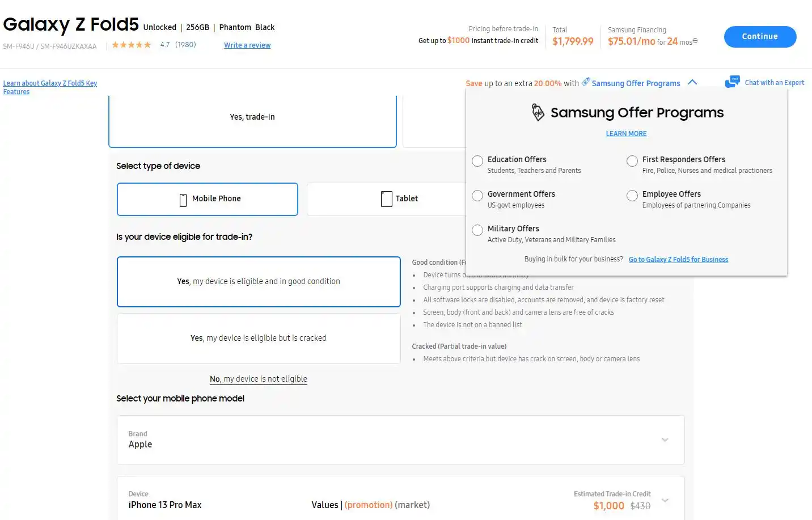Image resolution: width=812 pixels, height=520 pixels.
Task: Select 'eligible but is cracked' condition option
Action: (x=259, y=339)
